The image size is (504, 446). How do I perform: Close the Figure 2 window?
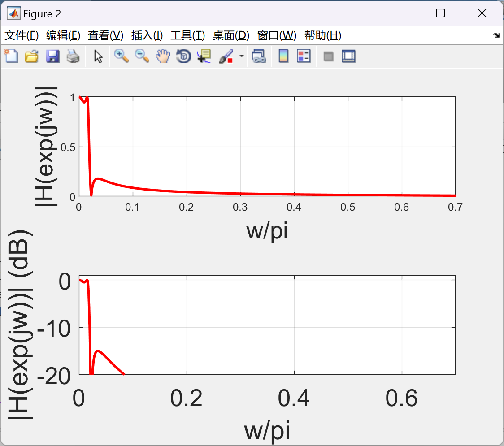(482, 13)
